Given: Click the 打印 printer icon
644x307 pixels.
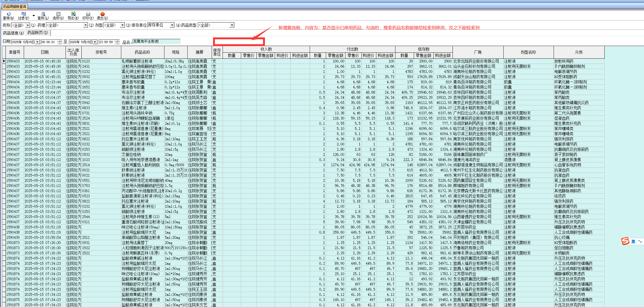Looking at the screenshot, I should 88,14.
